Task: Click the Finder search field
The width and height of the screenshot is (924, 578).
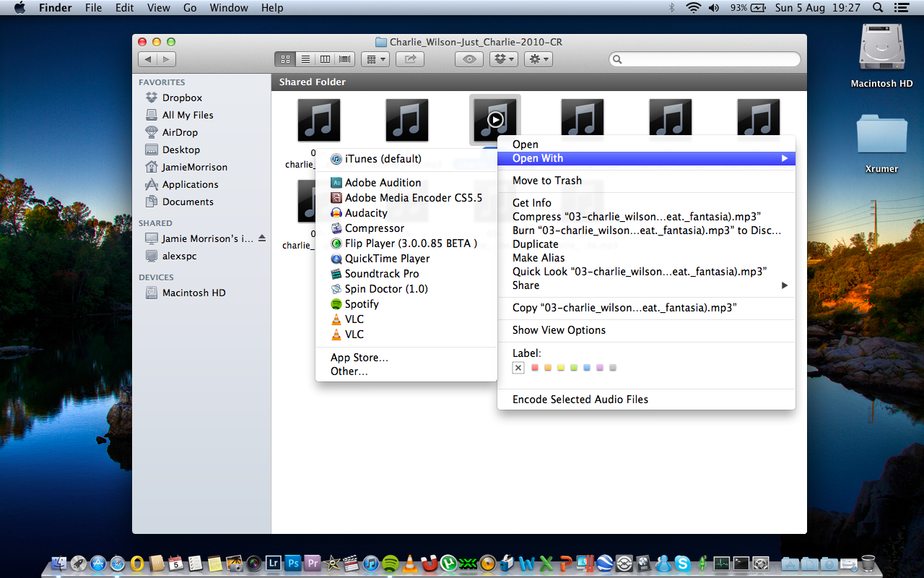Action: (x=705, y=59)
